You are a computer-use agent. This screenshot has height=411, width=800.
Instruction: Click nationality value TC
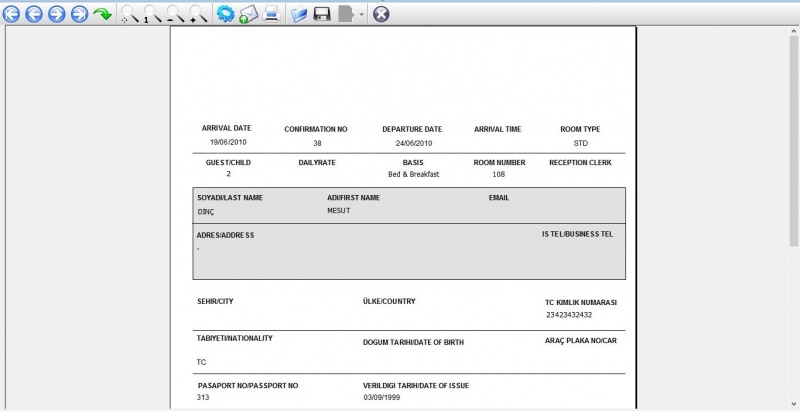[x=202, y=363]
